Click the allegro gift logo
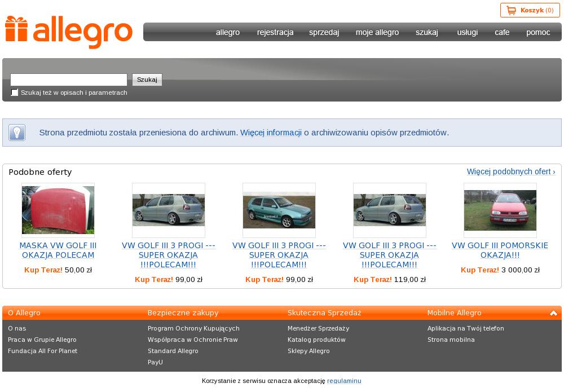564x392 pixels. point(69,32)
